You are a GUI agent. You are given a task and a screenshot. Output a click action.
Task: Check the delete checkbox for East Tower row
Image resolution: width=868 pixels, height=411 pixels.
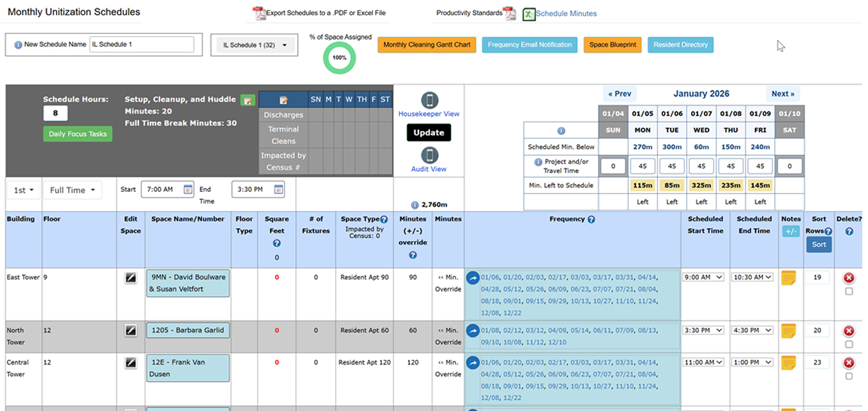(849, 292)
